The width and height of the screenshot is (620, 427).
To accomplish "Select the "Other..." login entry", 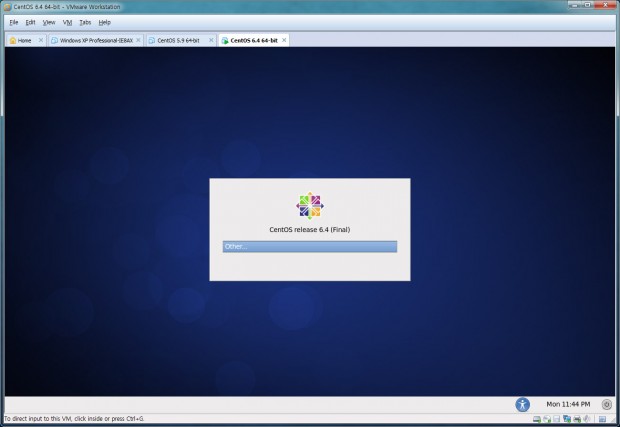I will [x=309, y=246].
